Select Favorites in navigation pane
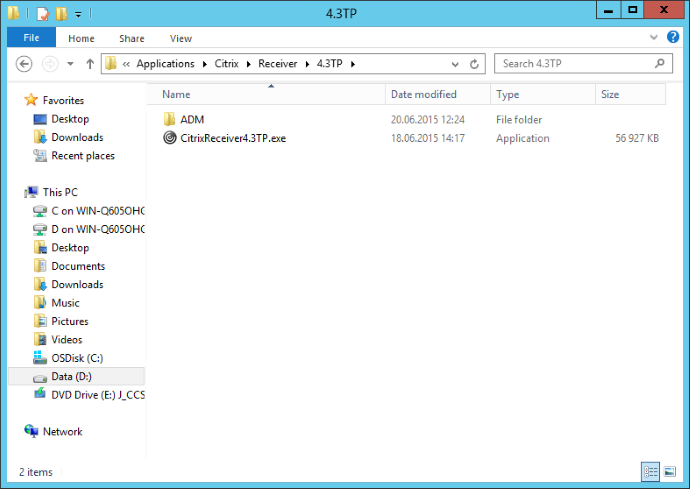 (x=63, y=100)
